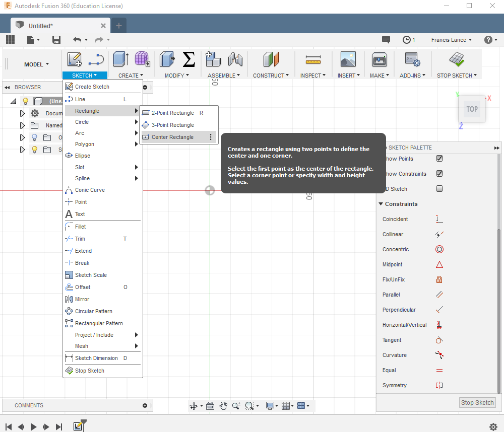
Task: Click the Scripts and Add-Ins icon
Action: (x=412, y=59)
